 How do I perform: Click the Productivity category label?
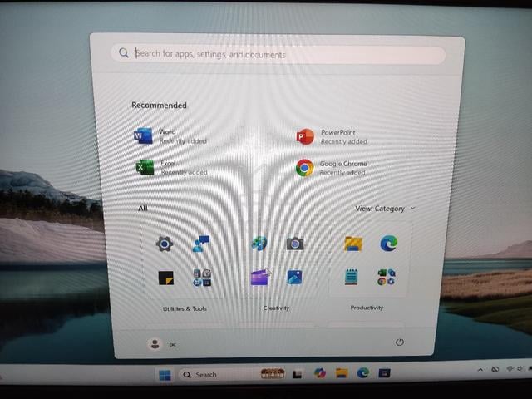tap(367, 308)
